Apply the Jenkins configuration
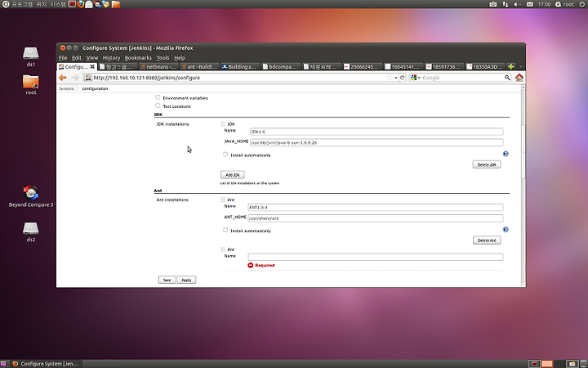Image resolution: width=588 pixels, height=368 pixels. pyautogui.click(x=186, y=280)
